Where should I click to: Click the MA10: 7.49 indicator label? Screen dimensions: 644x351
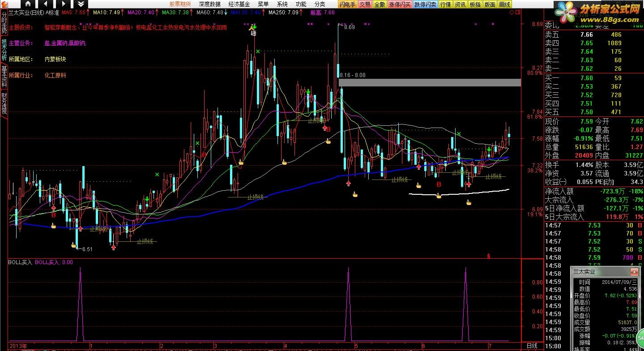tap(106, 13)
